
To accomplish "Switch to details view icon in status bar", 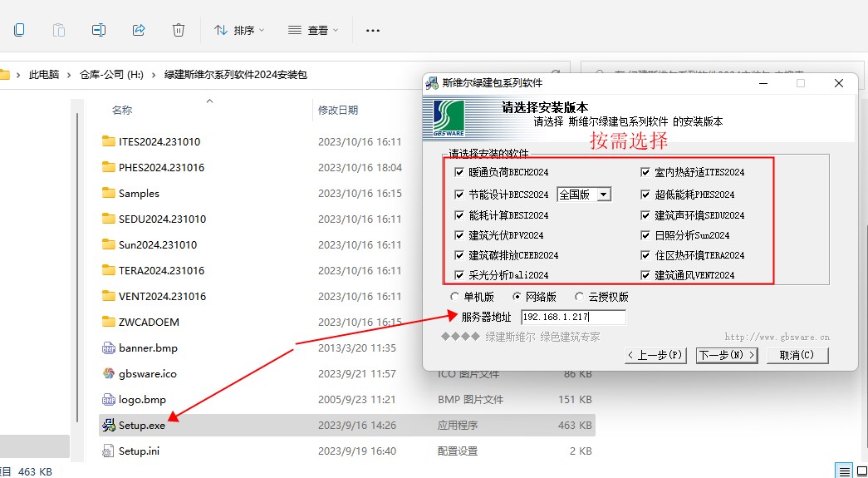I will 844,471.
